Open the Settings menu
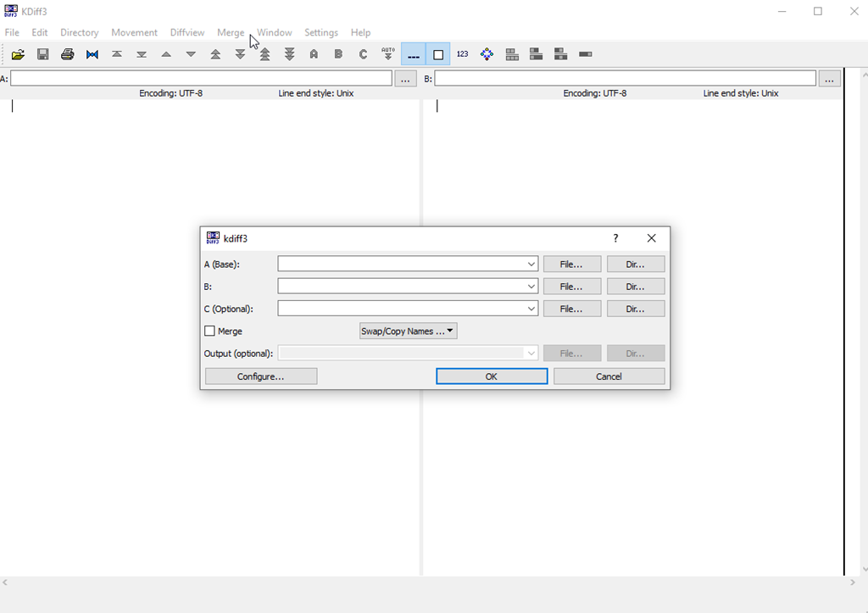Viewport: 868px width, 613px height. pyautogui.click(x=320, y=32)
